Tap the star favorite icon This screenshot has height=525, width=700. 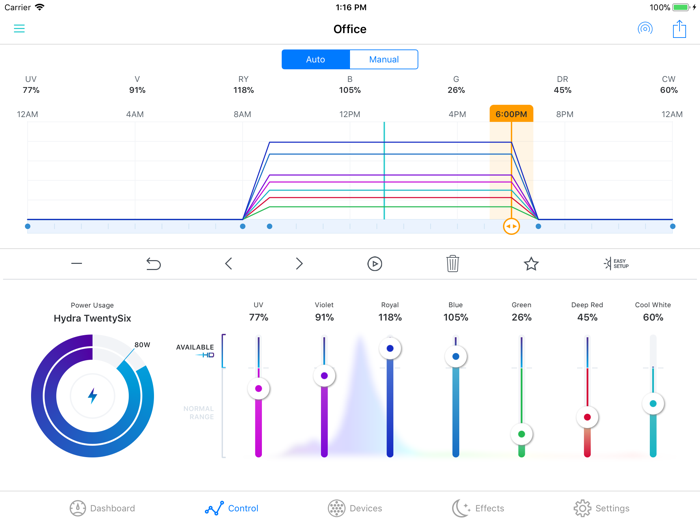[531, 264]
